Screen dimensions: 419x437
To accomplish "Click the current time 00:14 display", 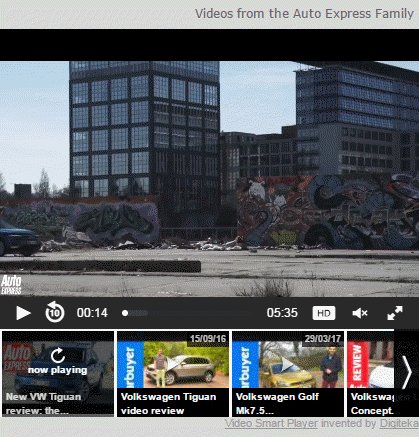I will pos(92,313).
